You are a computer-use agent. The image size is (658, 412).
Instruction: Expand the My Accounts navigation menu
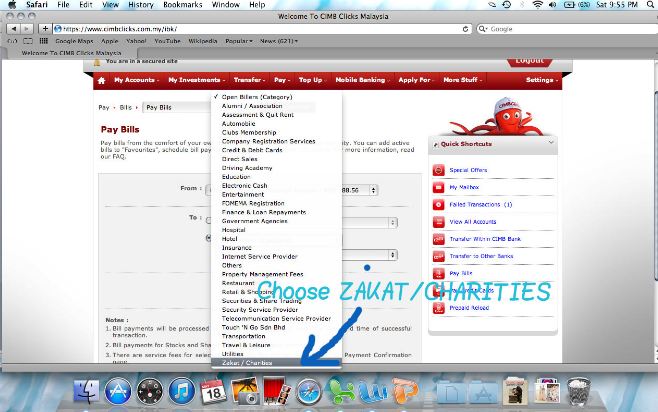(136, 80)
